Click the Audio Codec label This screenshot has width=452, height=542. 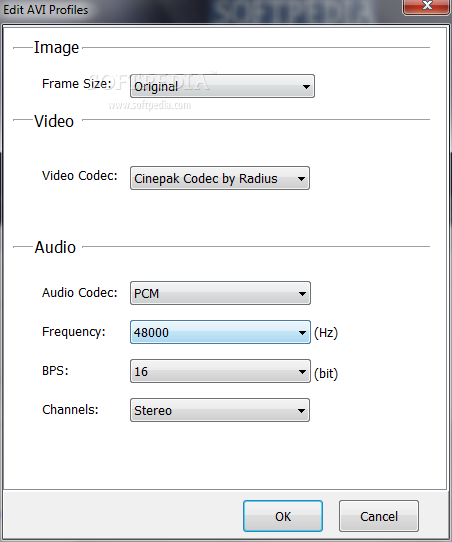80,293
